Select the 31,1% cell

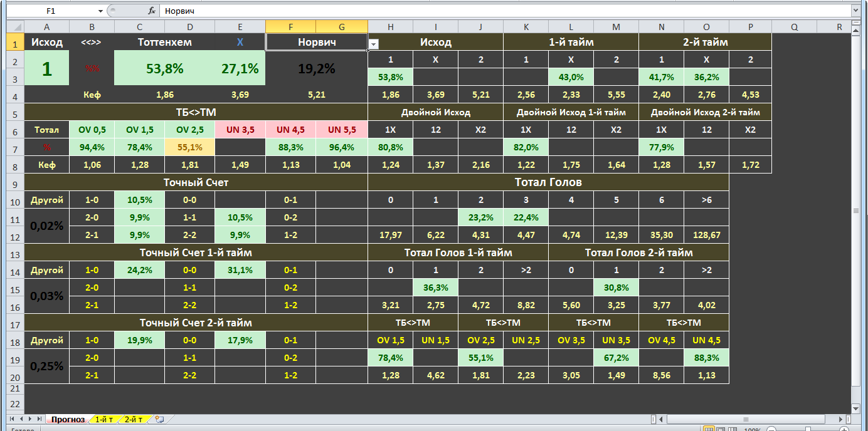(x=240, y=270)
